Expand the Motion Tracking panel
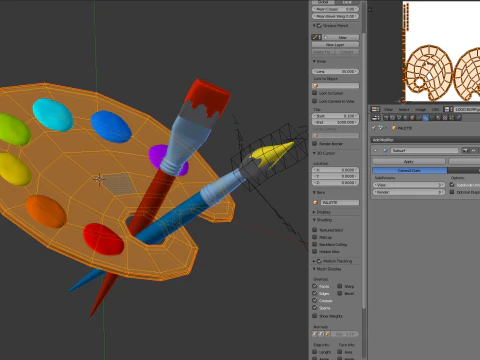 point(314,261)
